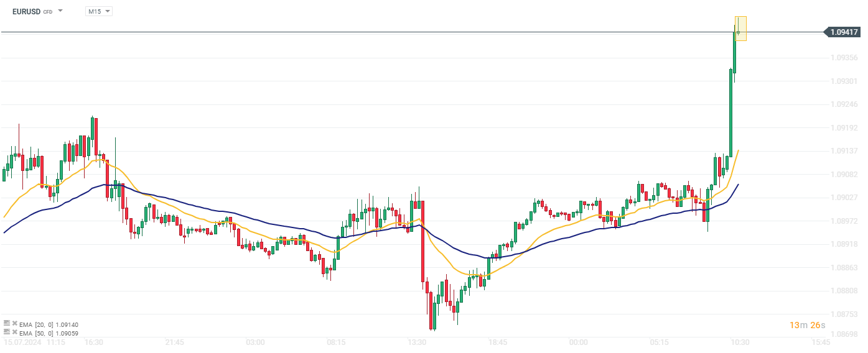This screenshot has width=868, height=353.
Task: Expand the EURUSD symbol dropdown arrow
Action: point(60,11)
